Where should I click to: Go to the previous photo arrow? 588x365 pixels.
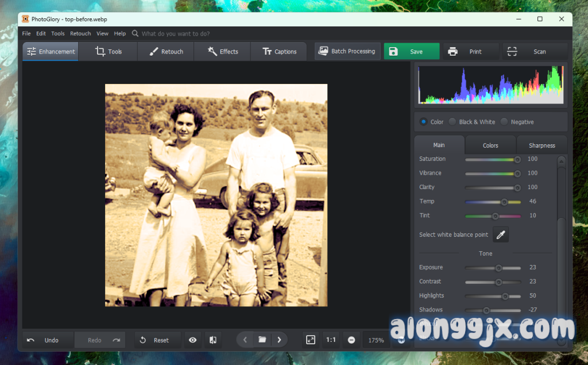(245, 340)
